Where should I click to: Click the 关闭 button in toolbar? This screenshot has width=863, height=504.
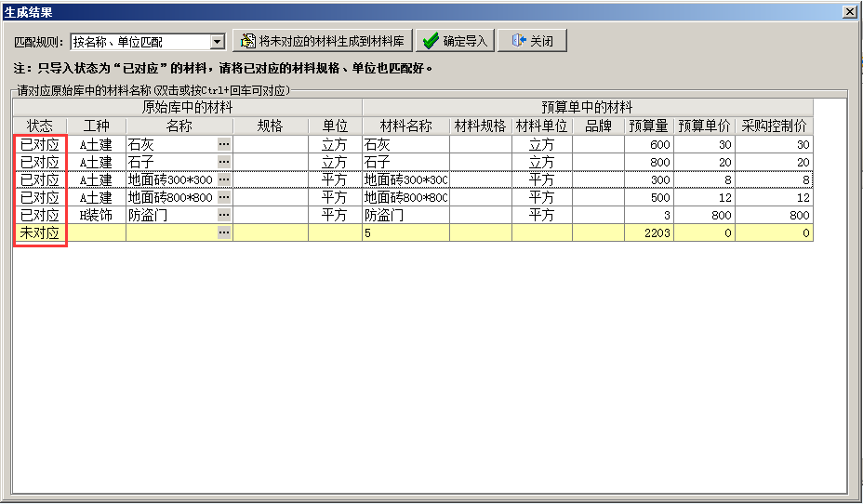(x=532, y=41)
